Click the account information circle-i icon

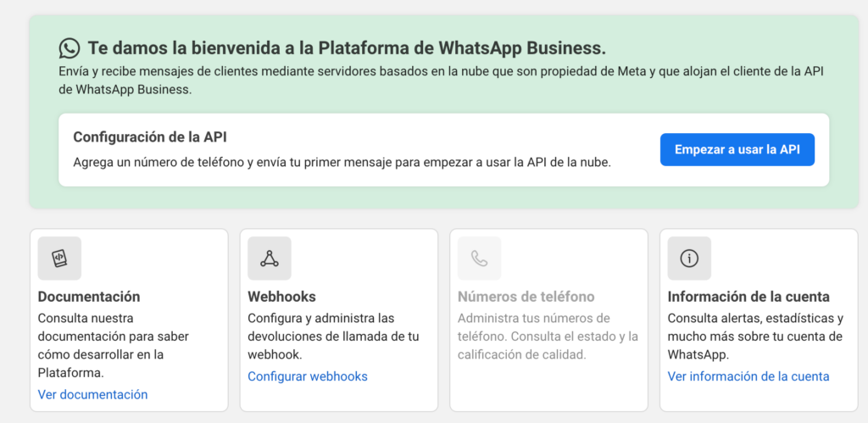coord(689,259)
